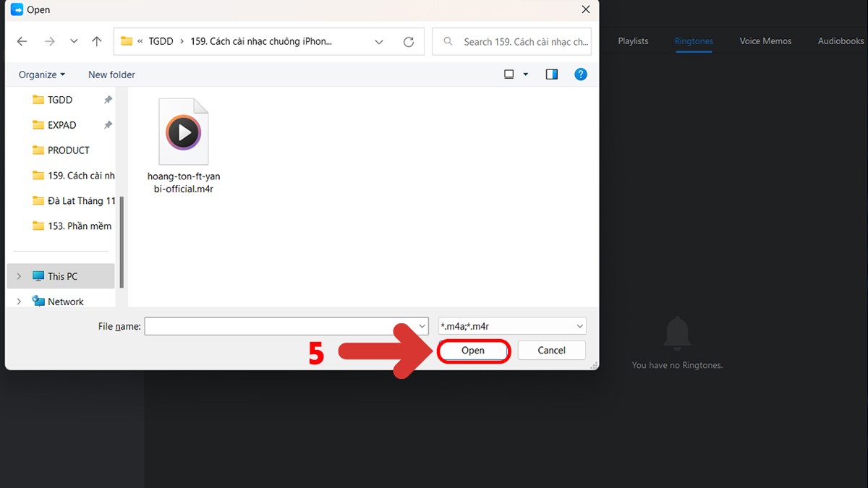The height and width of the screenshot is (488, 868).
Task: Expand the Network tree node
Action: (x=19, y=301)
